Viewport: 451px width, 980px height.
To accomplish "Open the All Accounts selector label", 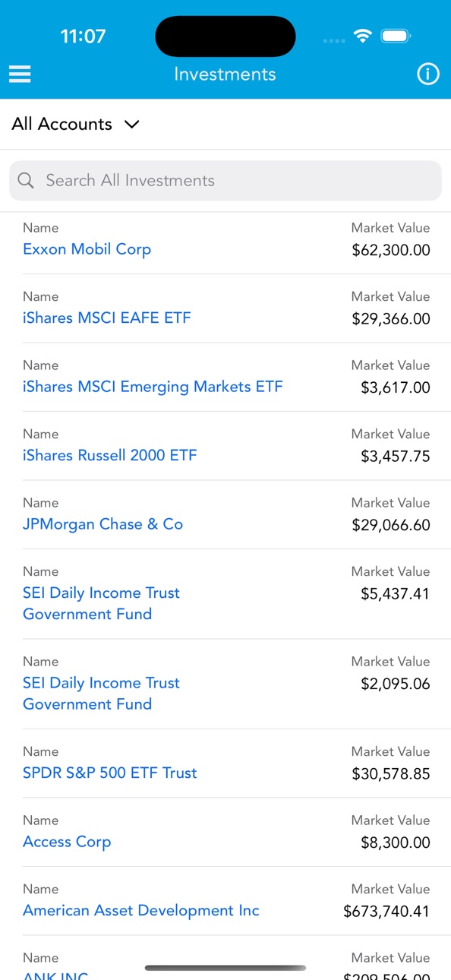I will (x=61, y=124).
